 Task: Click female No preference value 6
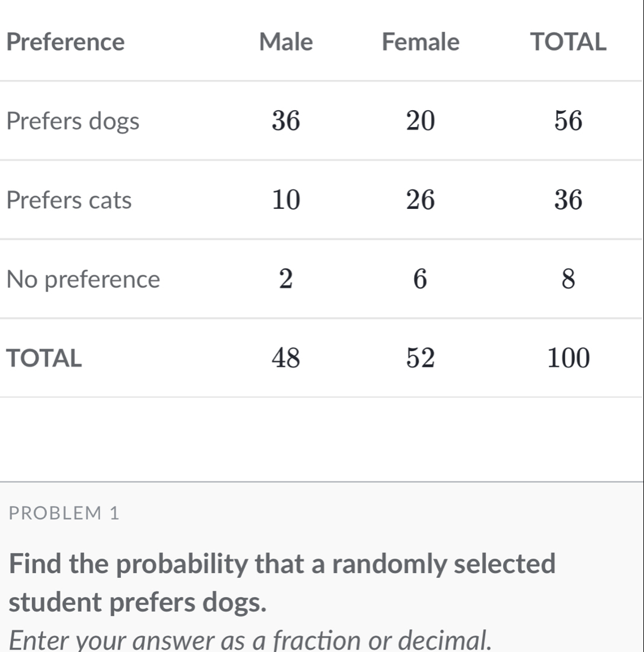(x=420, y=279)
